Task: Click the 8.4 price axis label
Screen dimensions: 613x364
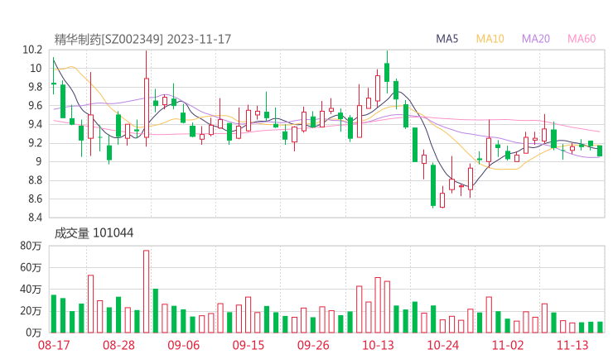Action: coord(35,217)
